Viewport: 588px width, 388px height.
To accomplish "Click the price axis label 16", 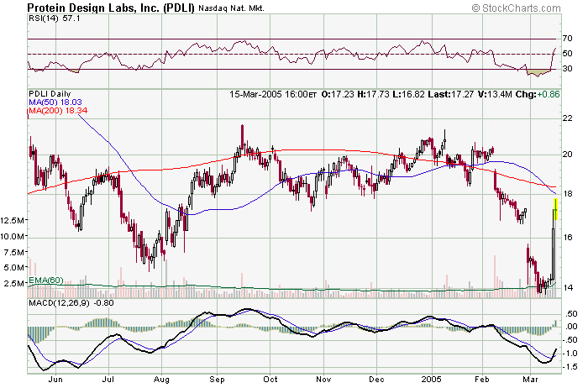I will (x=568, y=238).
